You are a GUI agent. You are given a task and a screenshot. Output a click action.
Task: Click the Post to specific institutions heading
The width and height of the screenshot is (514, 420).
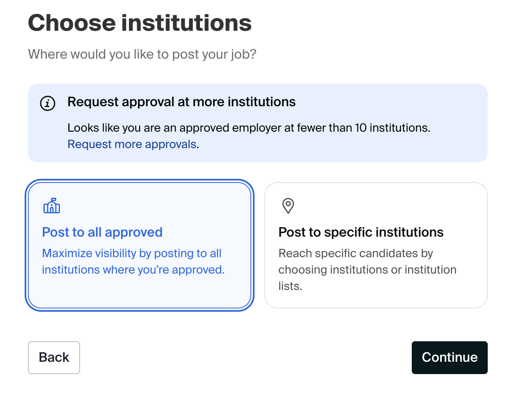pyautogui.click(x=361, y=232)
